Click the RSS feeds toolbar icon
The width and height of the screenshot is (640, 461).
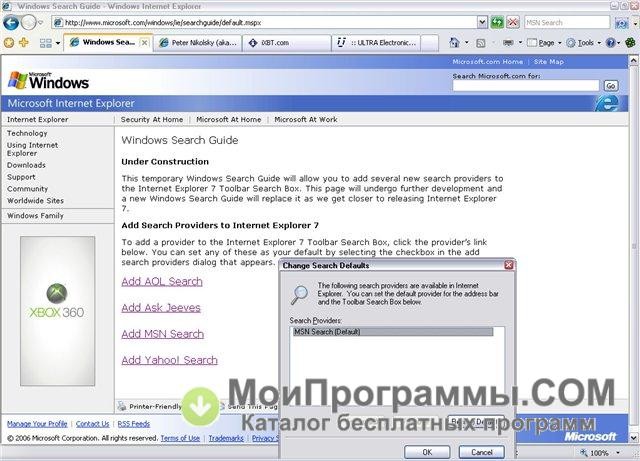481,42
